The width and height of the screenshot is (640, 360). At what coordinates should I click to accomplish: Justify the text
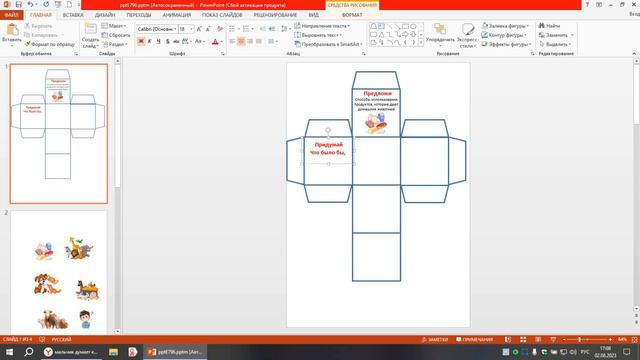(x=259, y=41)
